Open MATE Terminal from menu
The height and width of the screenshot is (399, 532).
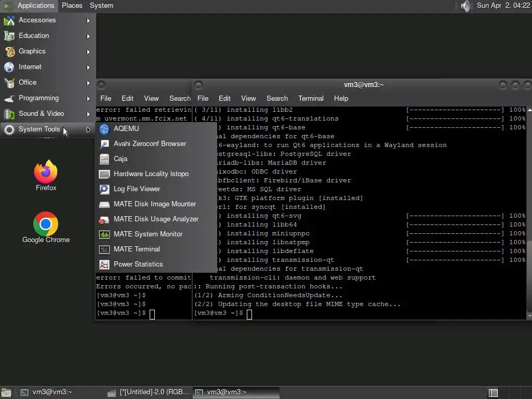click(156, 249)
